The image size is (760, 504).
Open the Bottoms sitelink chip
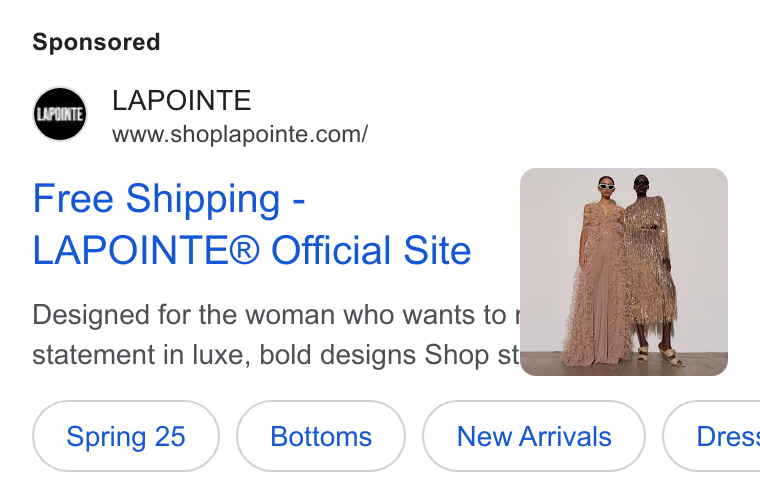point(321,436)
